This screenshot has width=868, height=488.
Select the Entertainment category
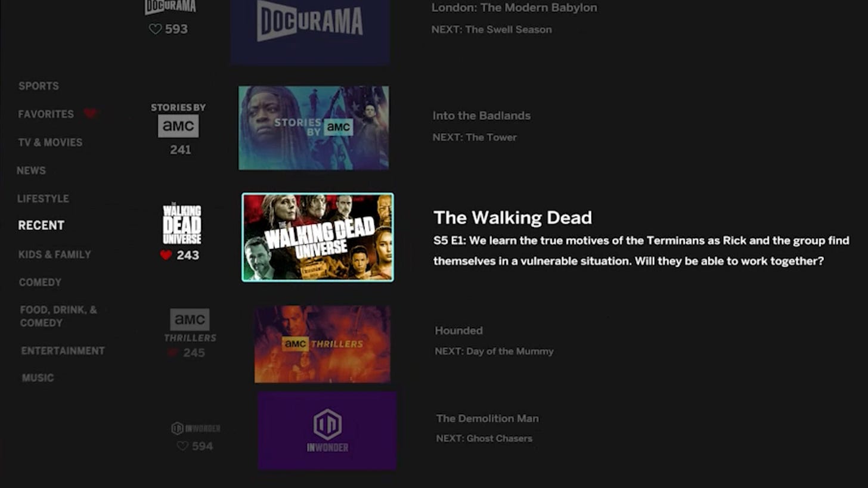63,351
